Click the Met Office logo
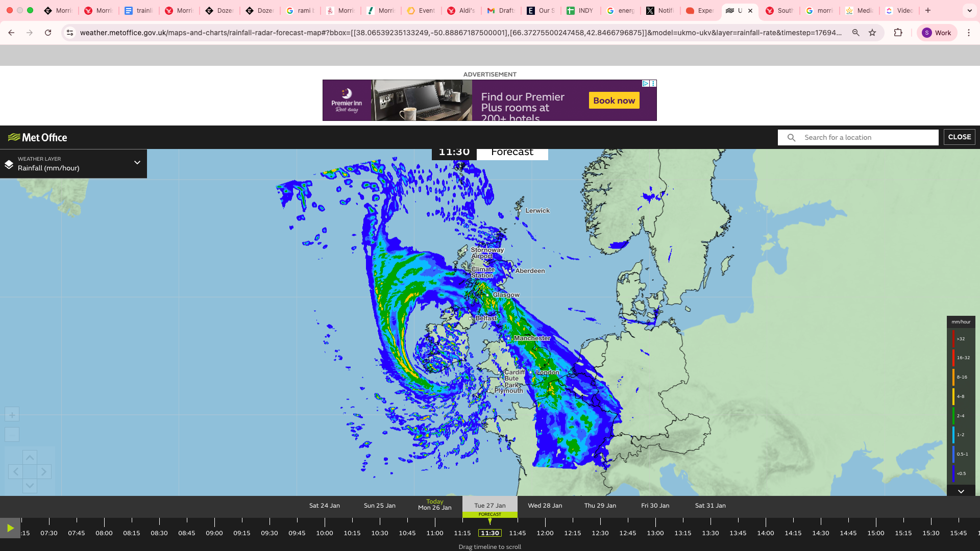 (37, 137)
